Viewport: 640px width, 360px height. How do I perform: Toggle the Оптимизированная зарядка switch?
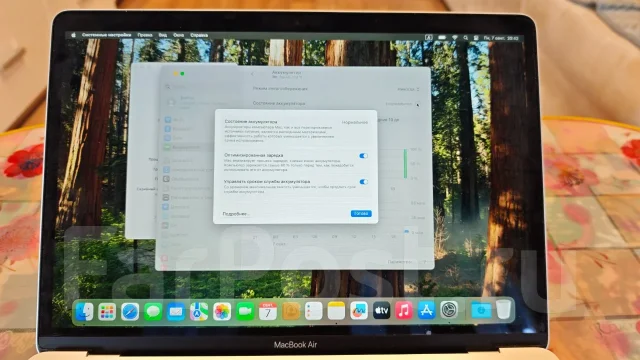(x=363, y=156)
